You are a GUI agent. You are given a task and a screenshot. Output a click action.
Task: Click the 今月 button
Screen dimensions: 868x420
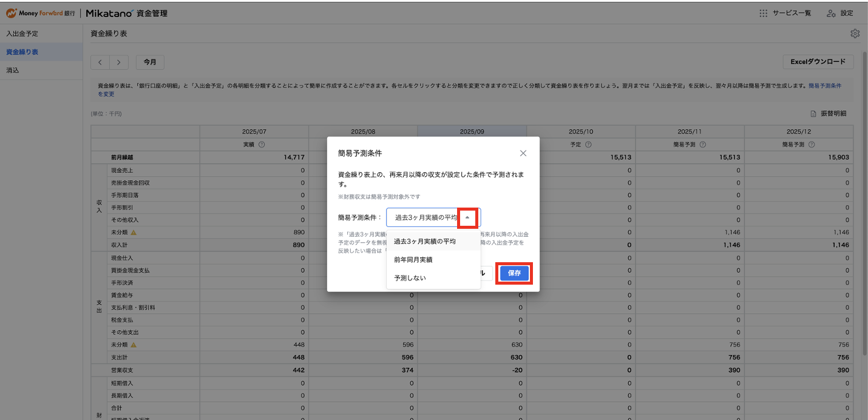pyautogui.click(x=150, y=62)
